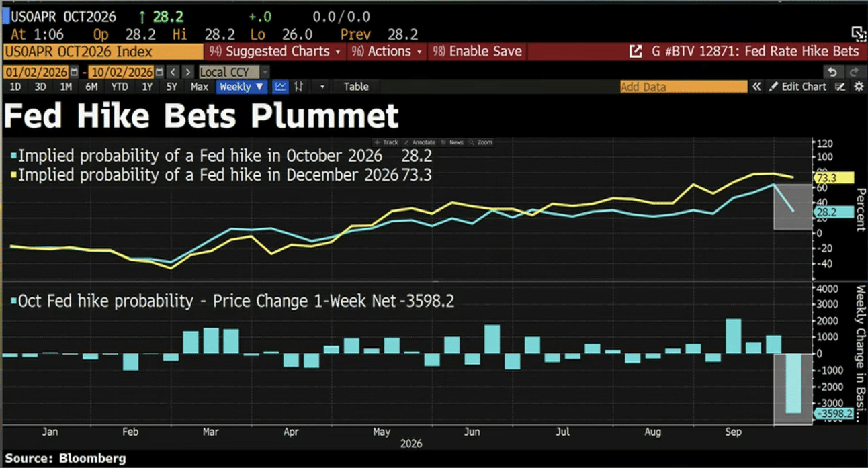
Task: Click the Track crosshair tool
Action: (x=387, y=142)
